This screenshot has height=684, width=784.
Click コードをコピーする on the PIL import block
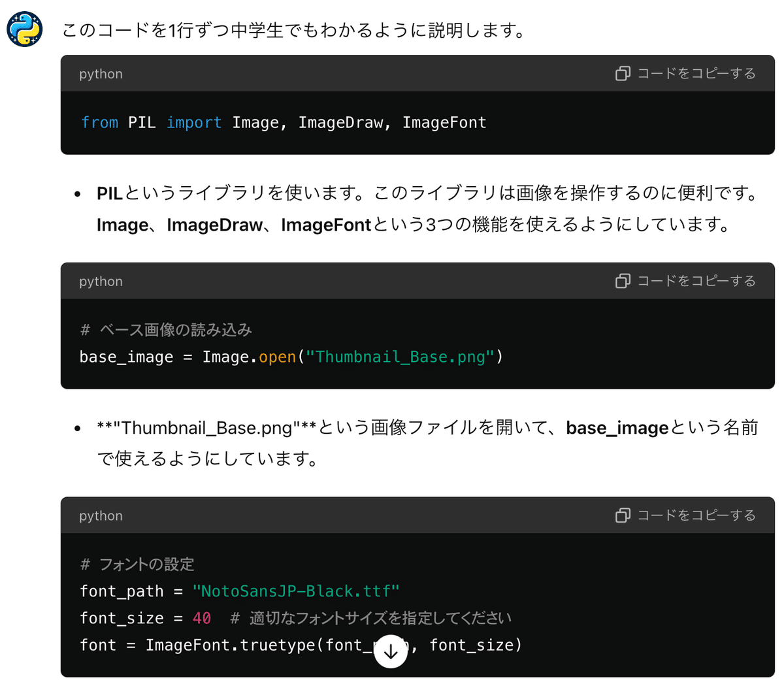[695, 74]
